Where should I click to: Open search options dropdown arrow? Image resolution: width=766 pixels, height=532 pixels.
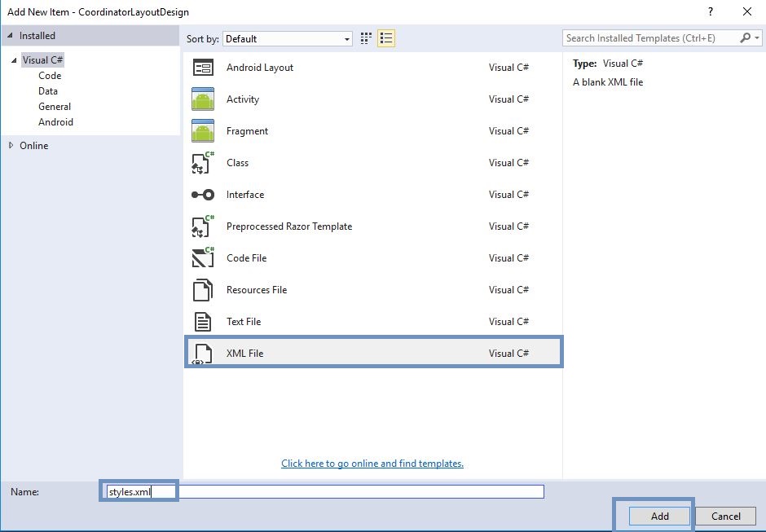(757, 37)
